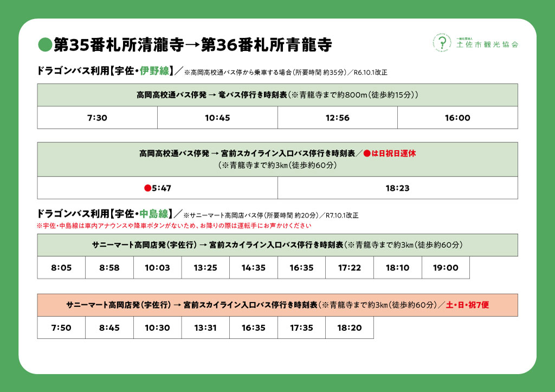Screen dimensions: 555x392
Task: Pick the 16:00 departure cell
Action: (457, 118)
